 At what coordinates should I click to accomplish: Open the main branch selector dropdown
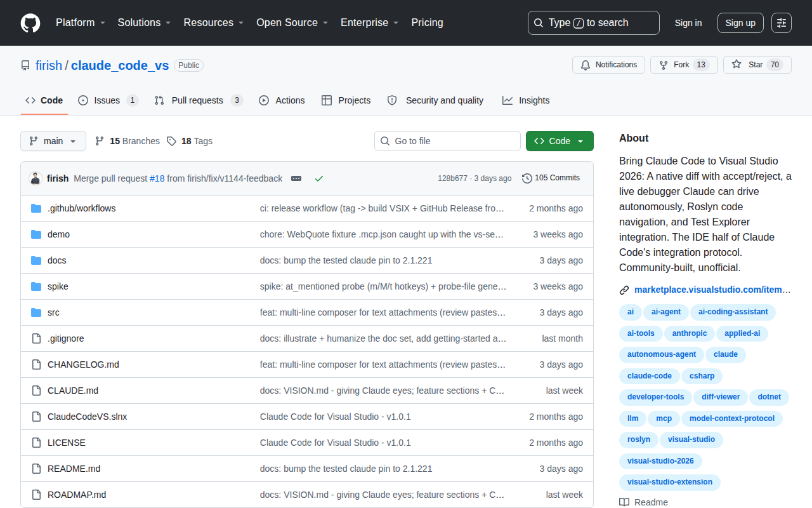(x=53, y=141)
